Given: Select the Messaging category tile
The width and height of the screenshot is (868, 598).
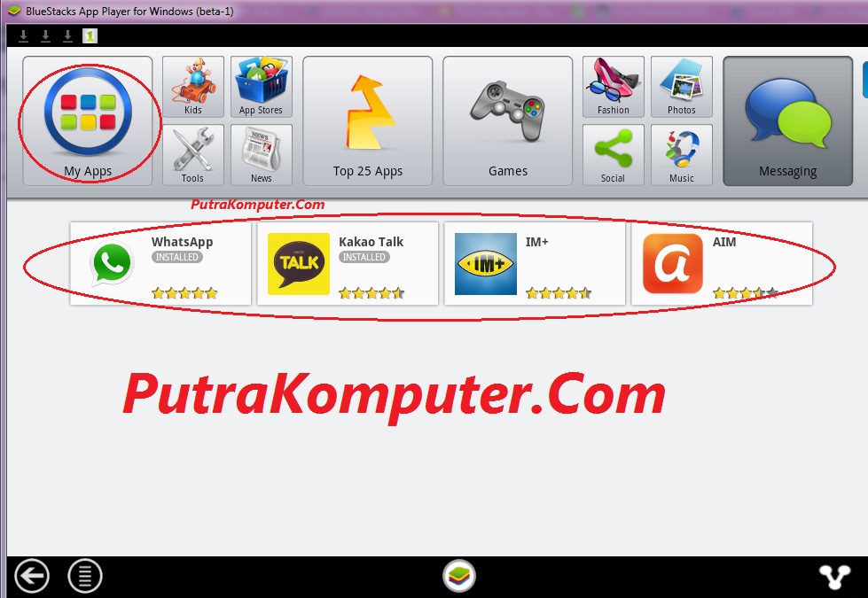Looking at the screenshot, I should (787, 120).
